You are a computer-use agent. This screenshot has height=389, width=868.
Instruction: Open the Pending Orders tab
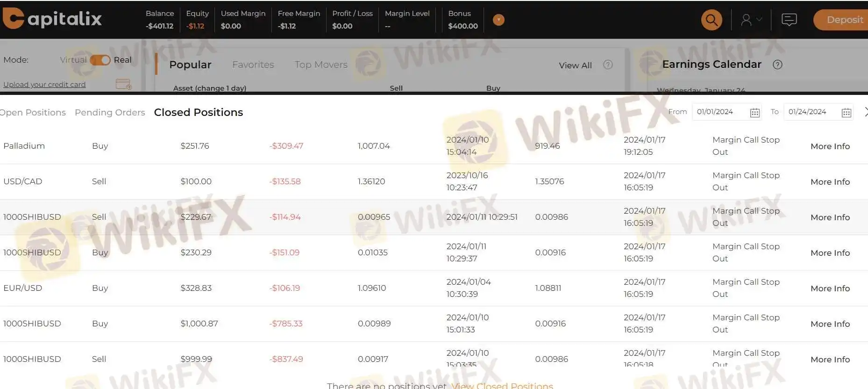pos(110,112)
